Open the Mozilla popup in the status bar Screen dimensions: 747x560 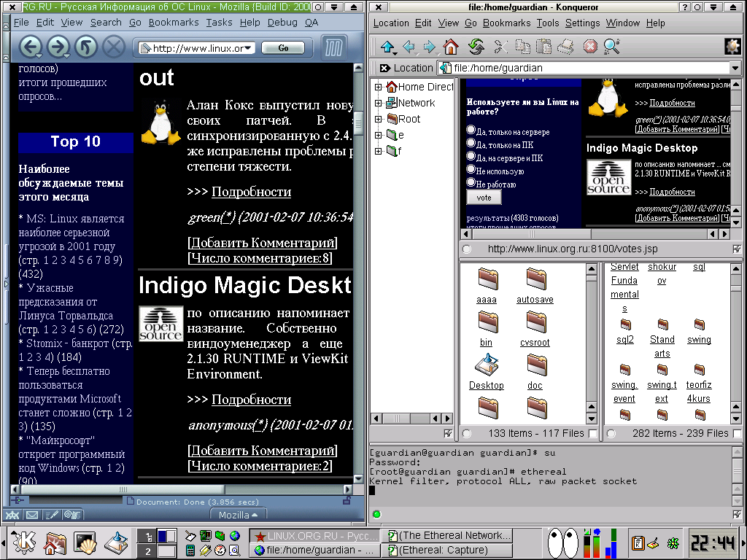(x=238, y=515)
